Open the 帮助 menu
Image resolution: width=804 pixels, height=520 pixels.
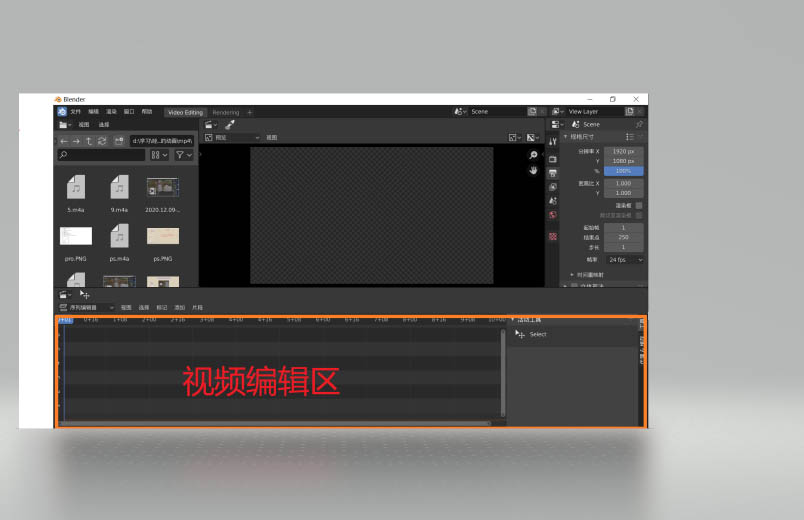pos(147,112)
